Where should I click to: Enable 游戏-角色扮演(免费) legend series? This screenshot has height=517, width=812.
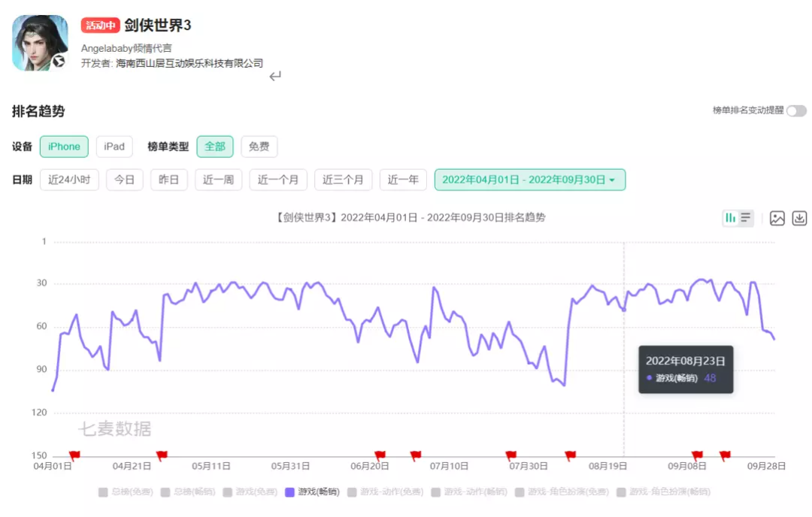562,491
